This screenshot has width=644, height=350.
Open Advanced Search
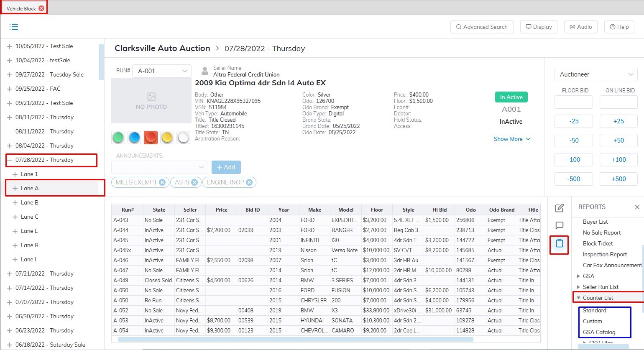tap(481, 27)
